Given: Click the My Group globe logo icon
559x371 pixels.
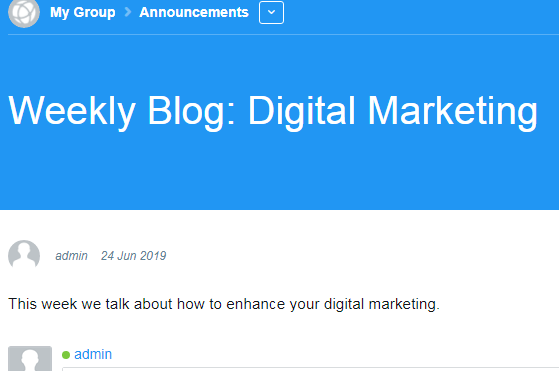Looking at the screenshot, I should click(24, 12).
